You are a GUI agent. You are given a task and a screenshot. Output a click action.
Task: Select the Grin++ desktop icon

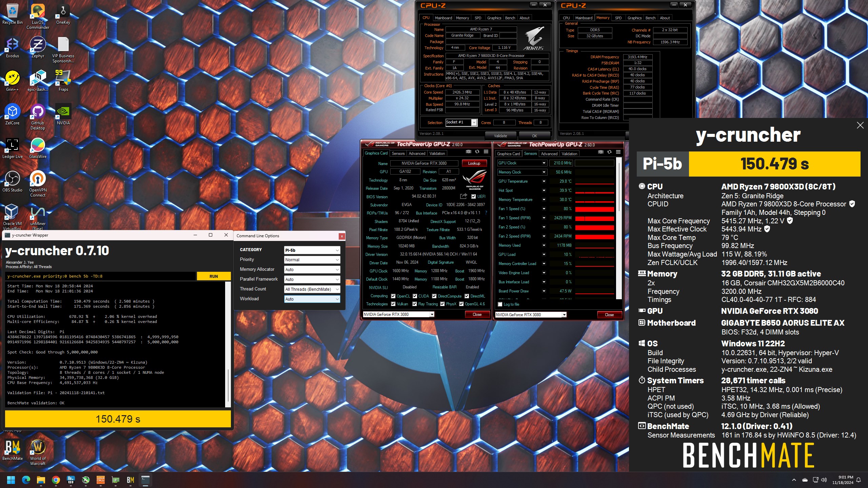[13, 81]
